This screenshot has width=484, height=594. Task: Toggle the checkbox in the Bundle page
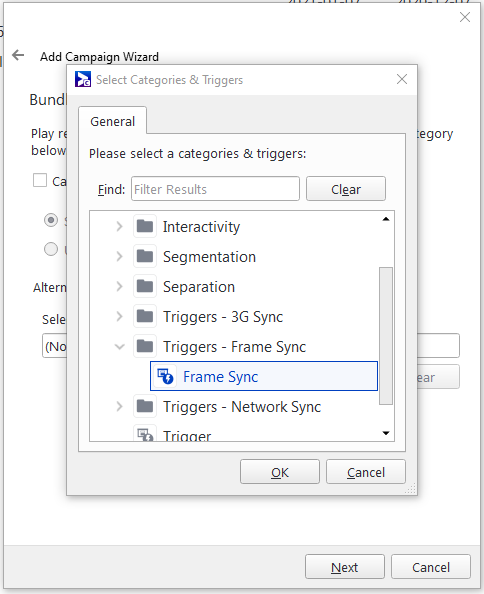pos(40,181)
